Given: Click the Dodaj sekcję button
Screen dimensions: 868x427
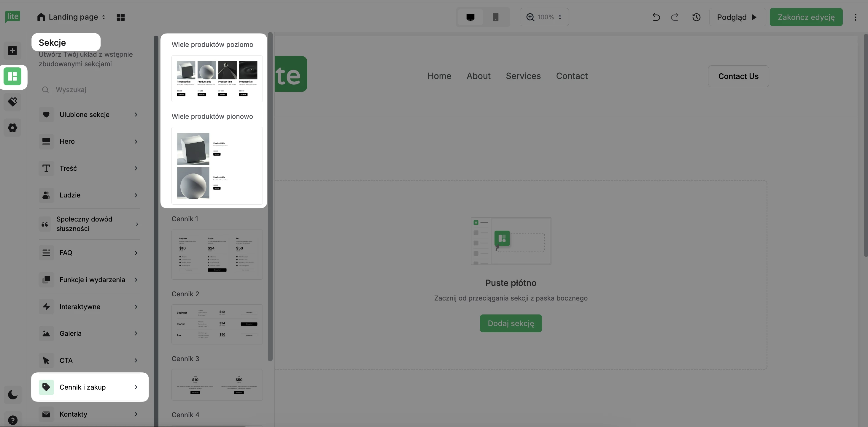Looking at the screenshot, I should pos(511,323).
